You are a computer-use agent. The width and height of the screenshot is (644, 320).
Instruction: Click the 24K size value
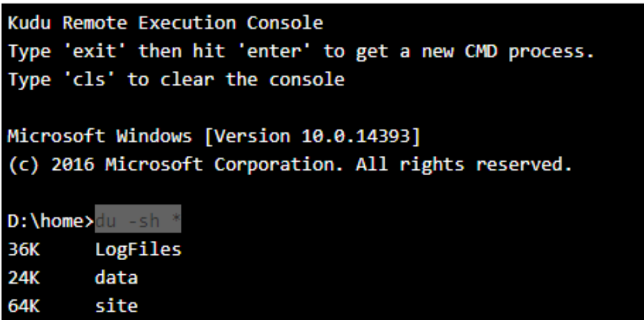(24, 278)
